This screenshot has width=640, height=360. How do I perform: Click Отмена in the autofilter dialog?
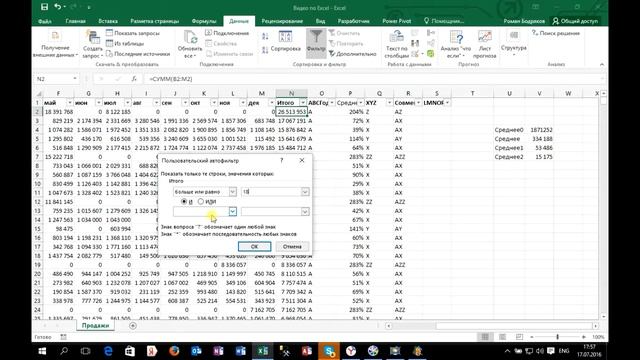tap(292, 247)
